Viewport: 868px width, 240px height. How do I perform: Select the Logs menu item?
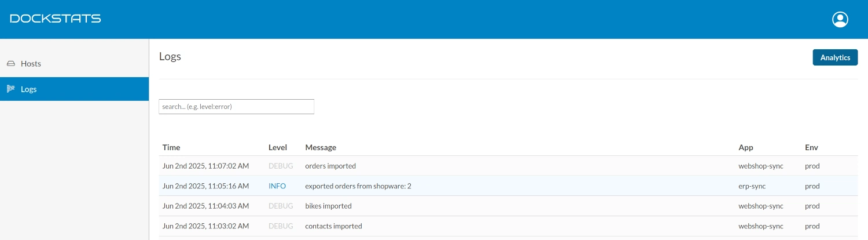(74, 89)
